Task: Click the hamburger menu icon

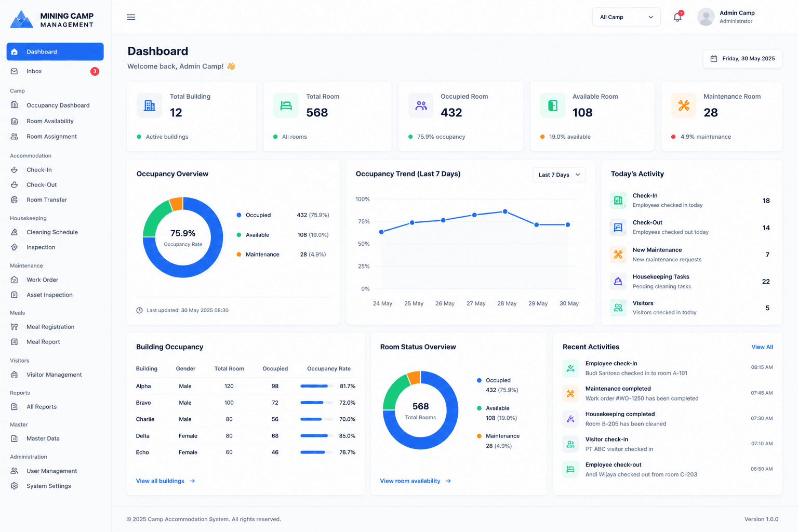Action: pos(131,17)
